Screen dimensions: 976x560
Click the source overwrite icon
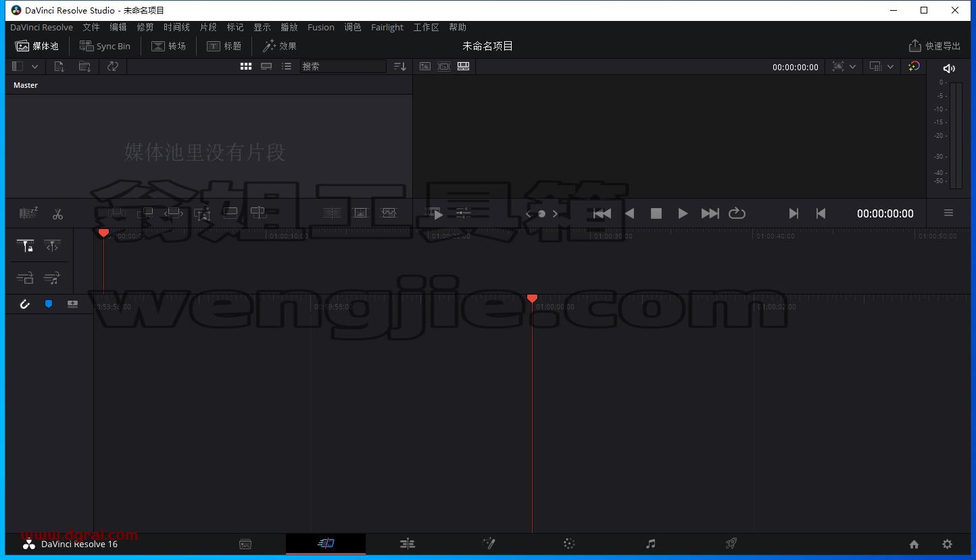[x=258, y=213]
